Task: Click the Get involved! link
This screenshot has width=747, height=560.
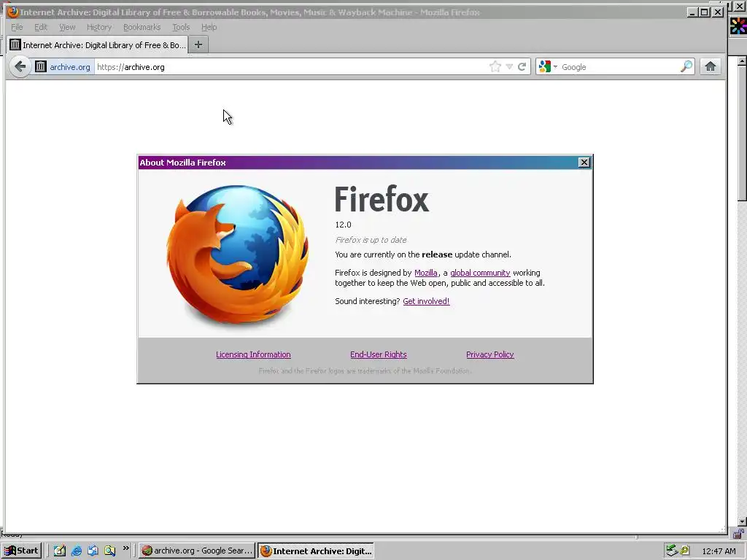Action: [426, 301]
